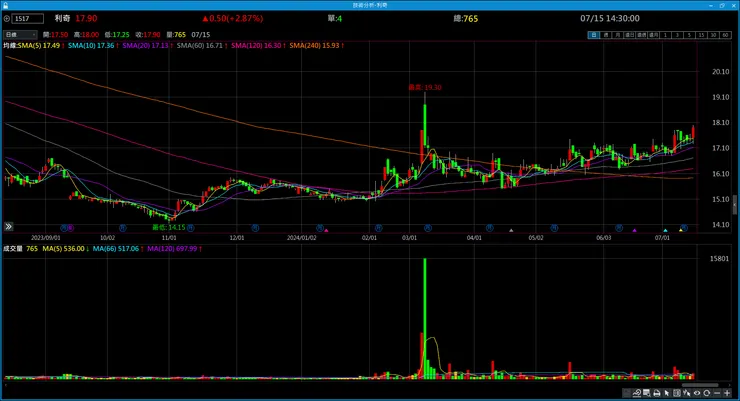Click the yellow triangle marker right of 07/01
The height and width of the screenshot is (401, 740).
681,230
